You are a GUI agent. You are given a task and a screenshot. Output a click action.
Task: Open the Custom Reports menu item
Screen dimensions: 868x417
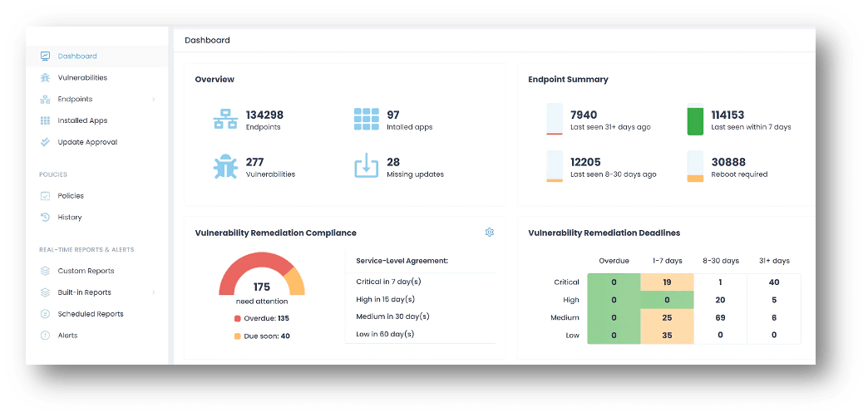[86, 271]
